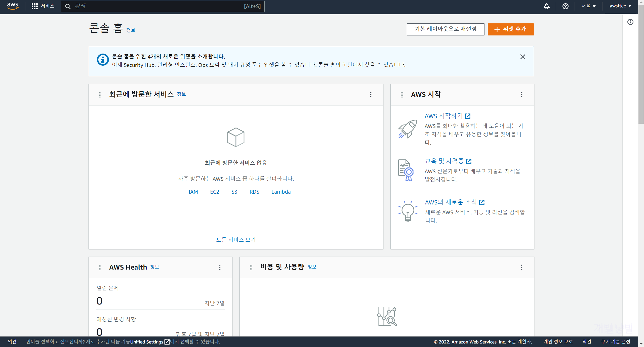Click drag handle of 비용 및 사용량 widget

click(251, 267)
